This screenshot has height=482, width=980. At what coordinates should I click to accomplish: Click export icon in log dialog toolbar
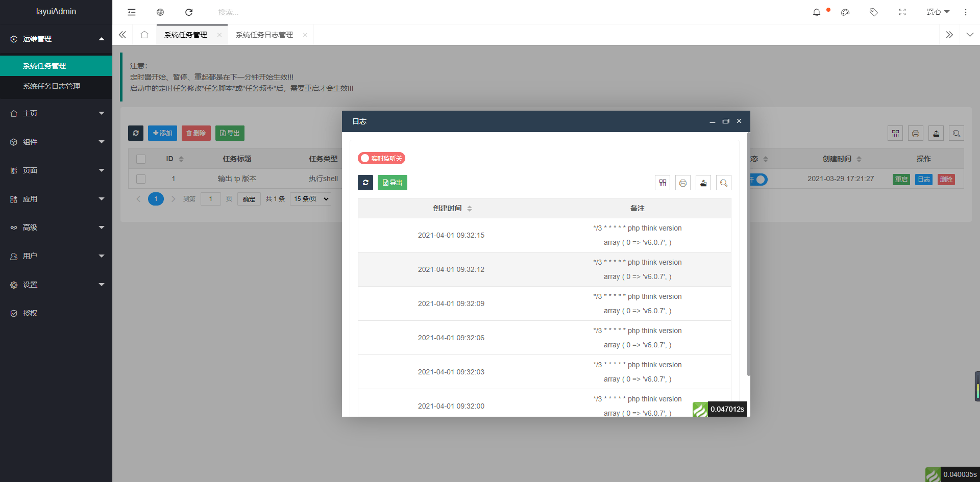click(703, 183)
